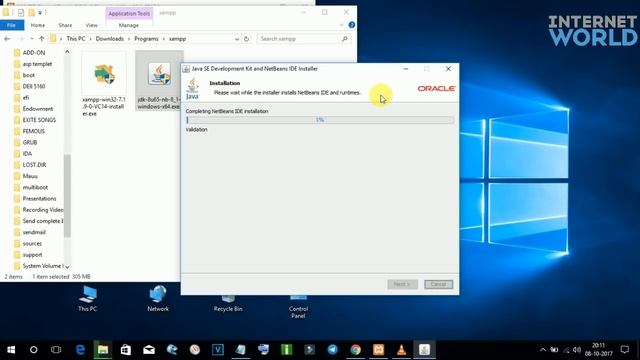Click the Control Panel desktop icon
This screenshot has width=640, height=360.
pos(298,306)
